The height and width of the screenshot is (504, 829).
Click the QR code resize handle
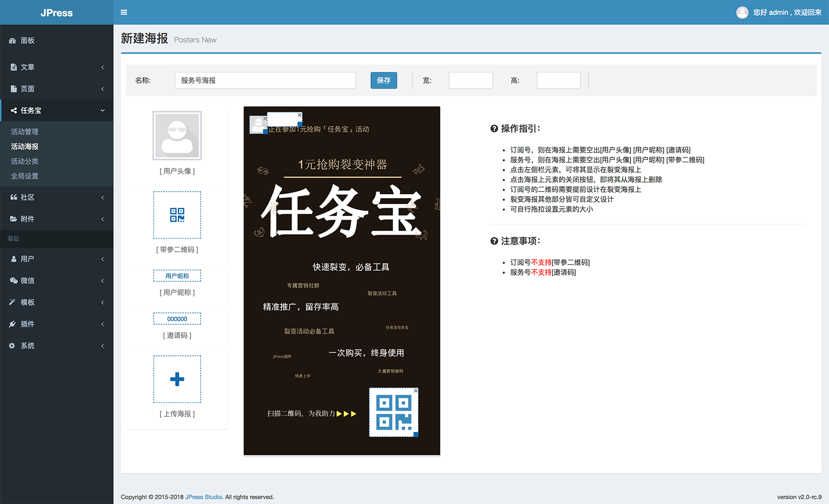(x=416, y=435)
